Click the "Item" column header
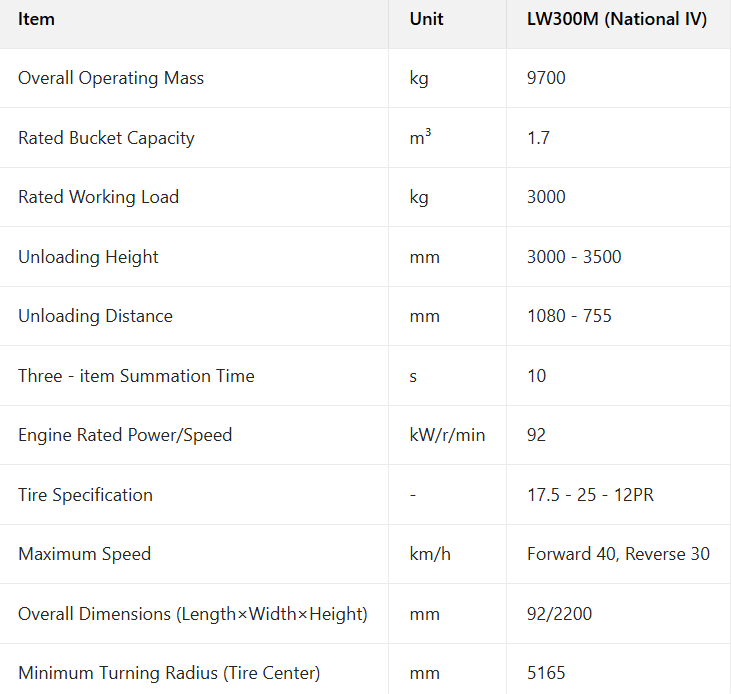Viewport: 731px width, 694px height. pos(37,19)
